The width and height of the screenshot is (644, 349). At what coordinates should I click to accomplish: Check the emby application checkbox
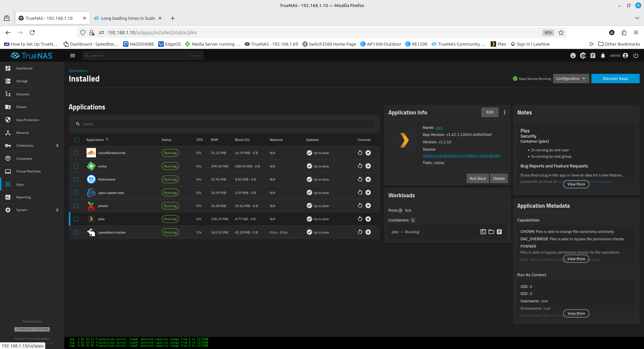76,166
